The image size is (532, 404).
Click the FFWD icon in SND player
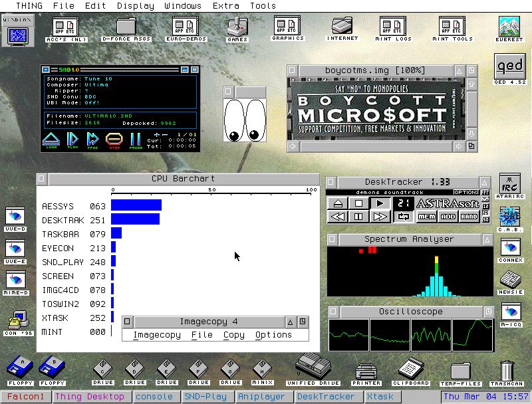92,140
